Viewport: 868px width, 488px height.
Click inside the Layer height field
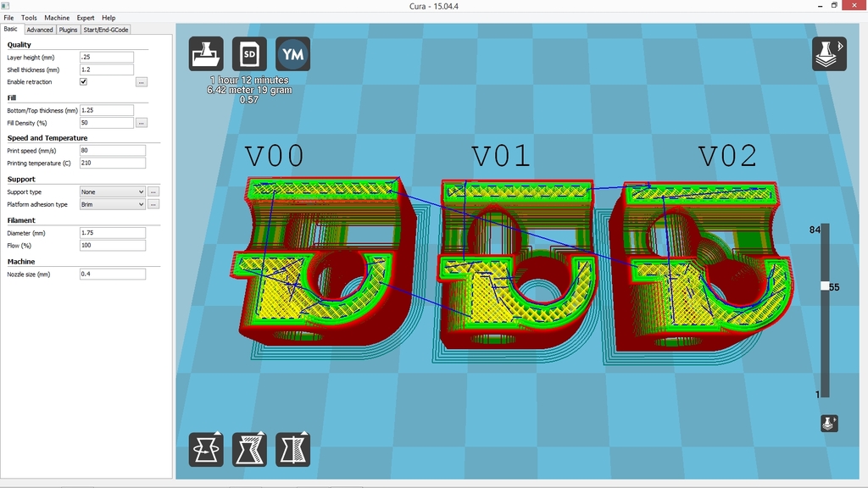106,57
